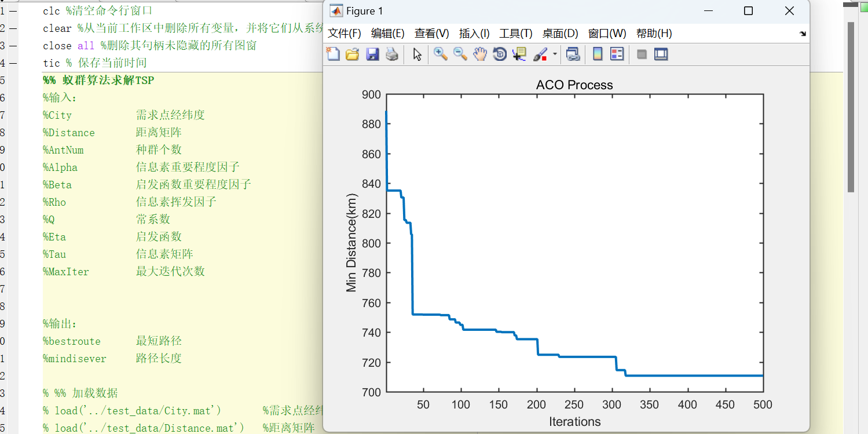868x434 pixels.
Task: Click the New Figure icon
Action: 333,54
